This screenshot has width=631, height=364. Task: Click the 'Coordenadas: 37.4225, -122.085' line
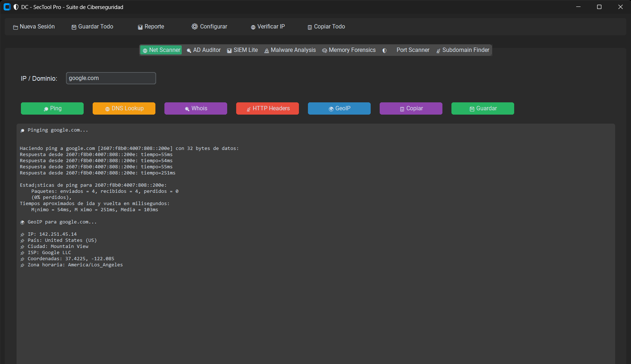pyautogui.click(x=67, y=259)
